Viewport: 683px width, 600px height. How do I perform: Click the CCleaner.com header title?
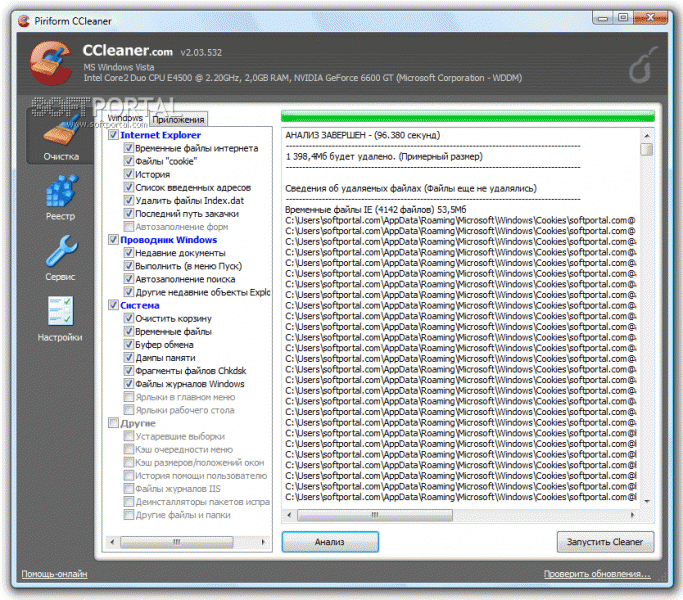[x=127, y=51]
